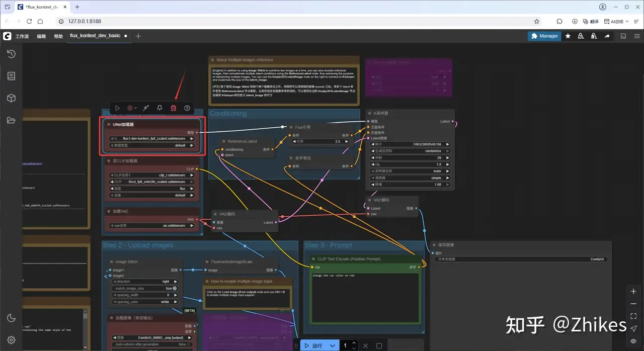The height and width of the screenshot is (351, 644).
Task: Open 生成后控制 randomize selector
Action: pos(410,151)
